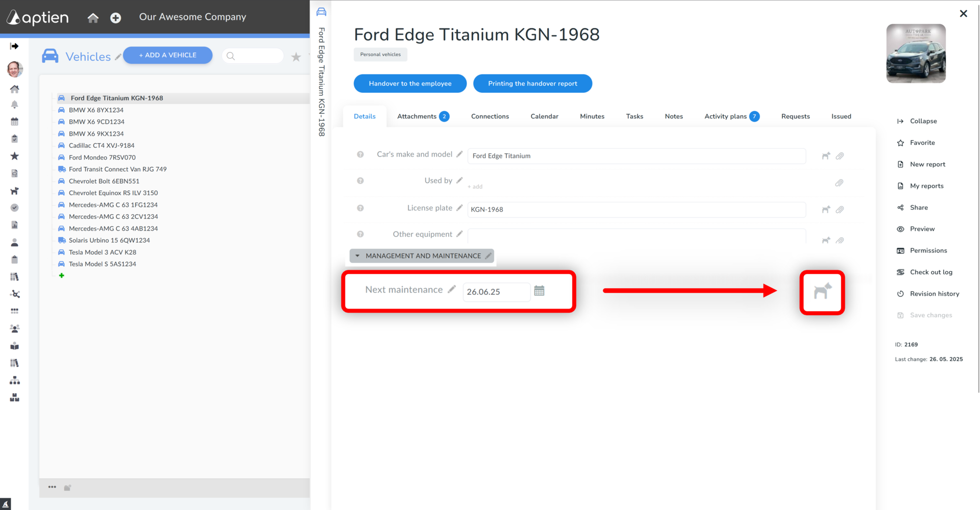The height and width of the screenshot is (510, 980).
Task: Click the star icon beside the search box
Action: 296,57
